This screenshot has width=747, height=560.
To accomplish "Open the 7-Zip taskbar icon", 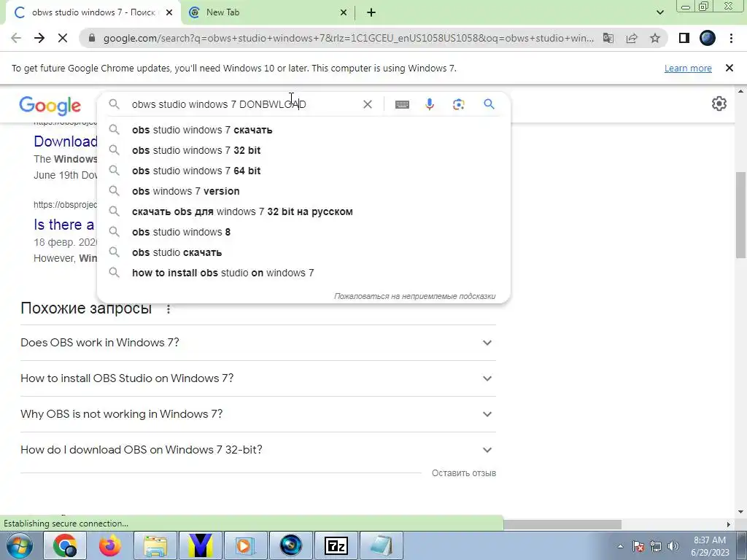I will pyautogui.click(x=336, y=545).
